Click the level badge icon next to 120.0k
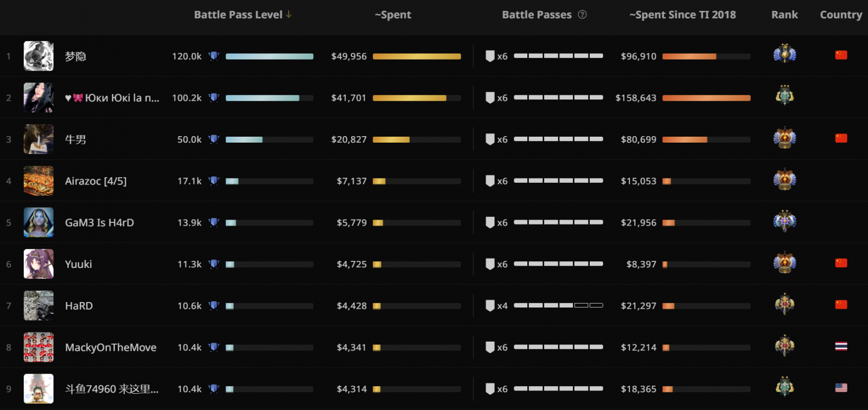This screenshot has height=410, width=868. [x=214, y=56]
